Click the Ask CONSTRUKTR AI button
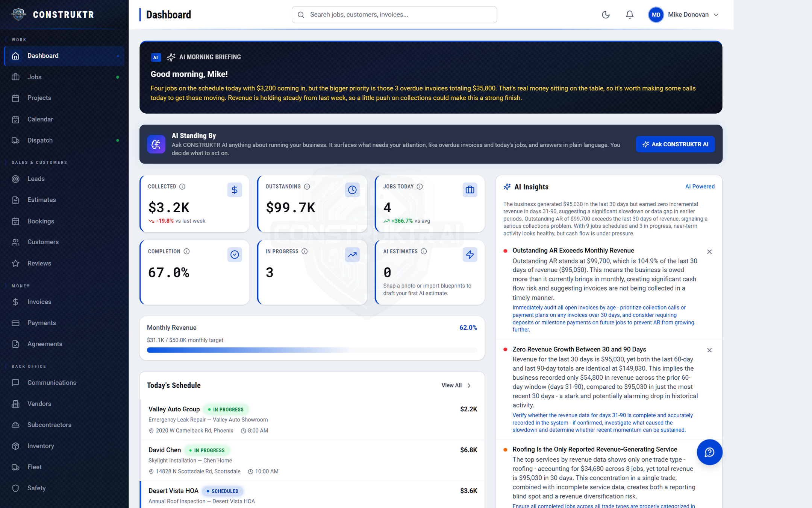Screen dimensions: 812x508 click(675, 144)
